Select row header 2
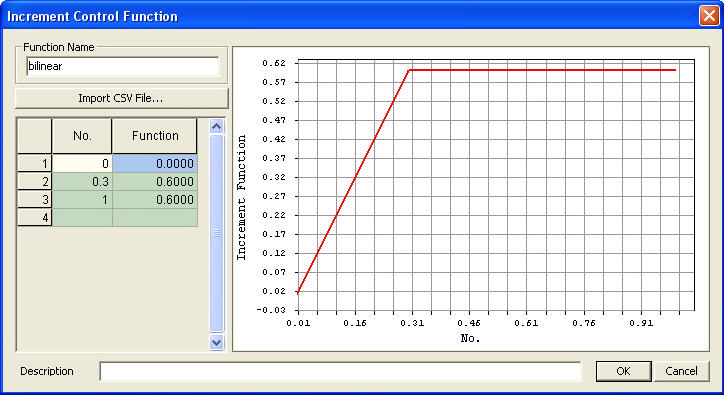This screenshot has width=724, height=395. point(35,182)
